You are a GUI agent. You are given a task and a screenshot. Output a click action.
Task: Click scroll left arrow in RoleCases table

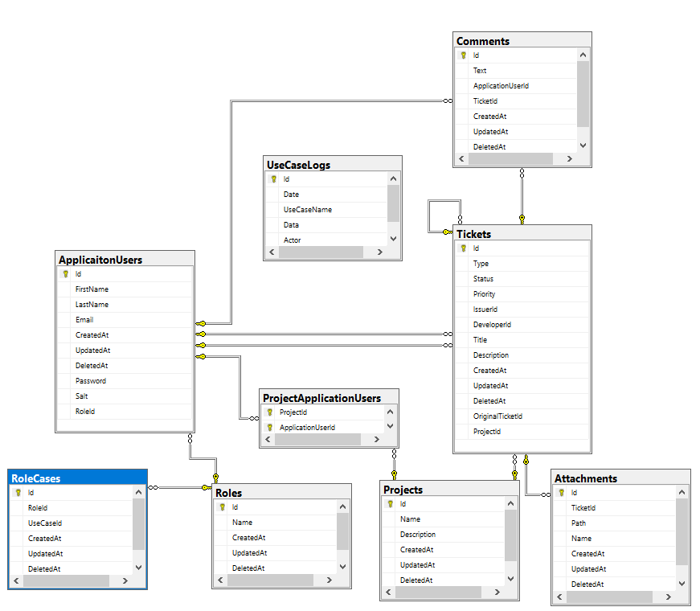tap(17, 580)
